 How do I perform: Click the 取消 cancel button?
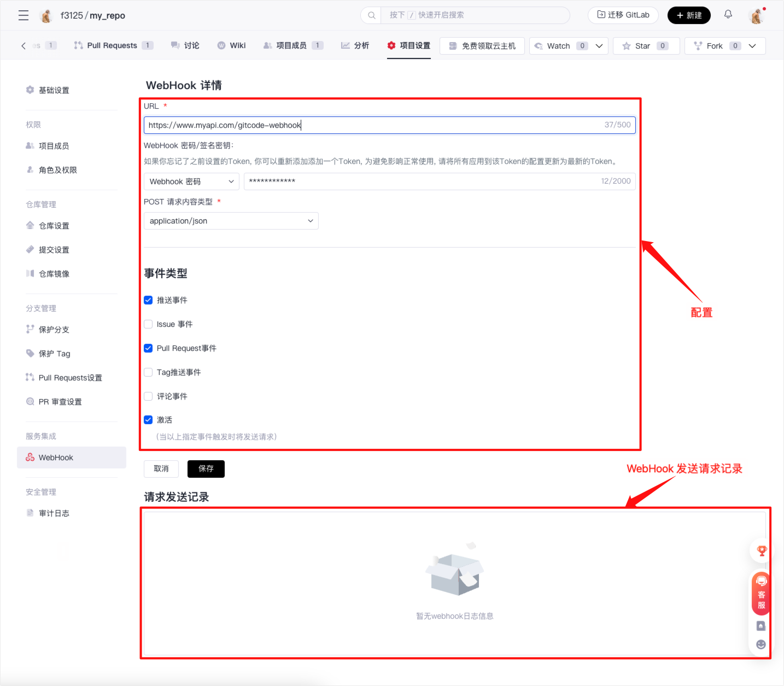pos(161,468)
